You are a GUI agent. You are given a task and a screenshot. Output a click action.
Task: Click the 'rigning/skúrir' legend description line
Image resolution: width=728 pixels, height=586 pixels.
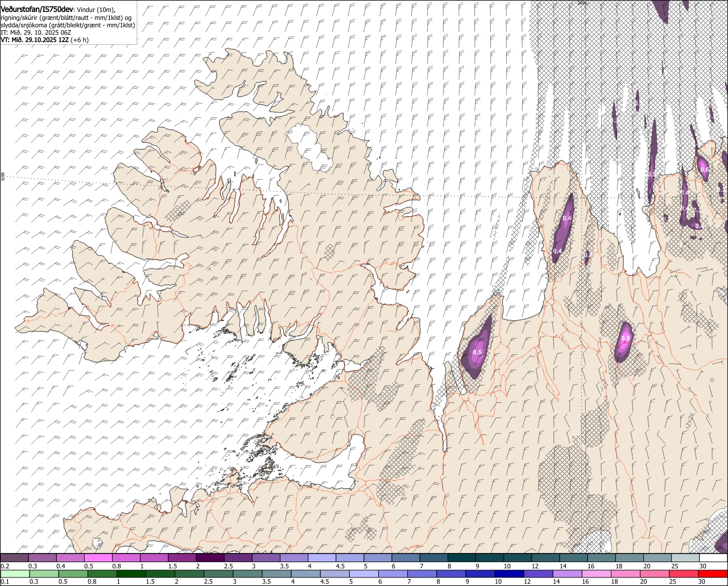66,18
